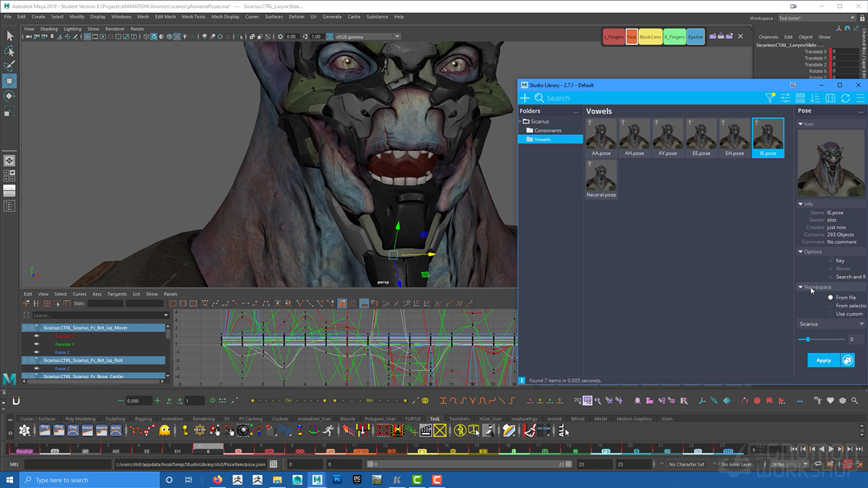868x488 pixels.
Task: Click the Pac-Man ghost shelf icon
Action: (x=165, y=430)
